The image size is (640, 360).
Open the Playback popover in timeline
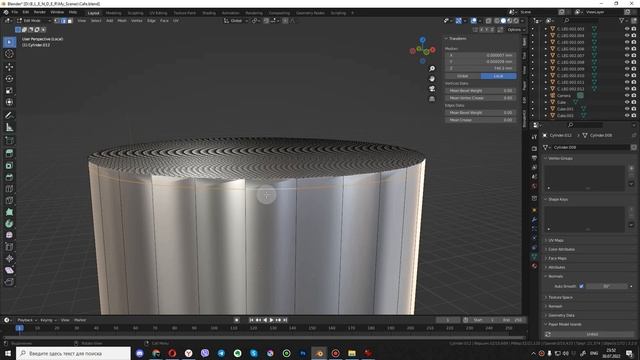tap(27, 320)
